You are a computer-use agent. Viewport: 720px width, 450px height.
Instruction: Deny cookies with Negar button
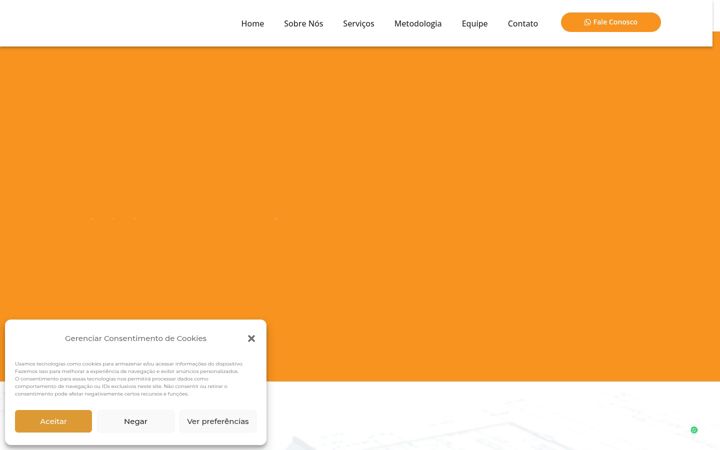(x=135, y=421)
